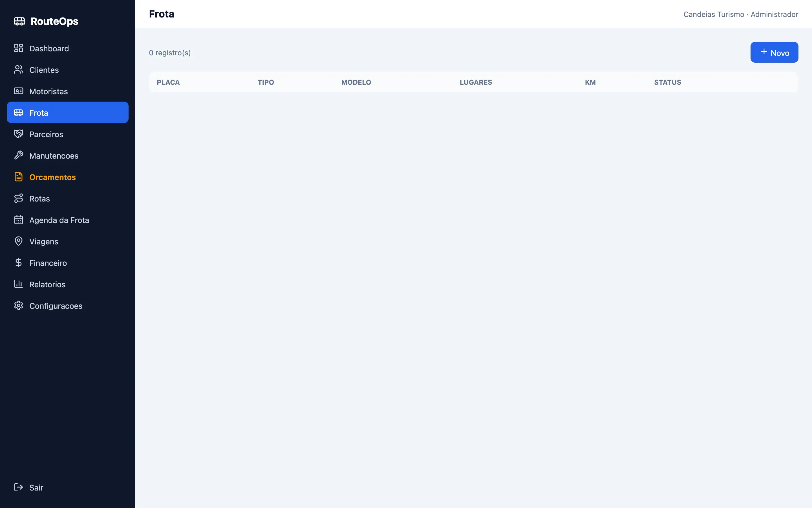Click the Parceiros handshake icon
The width and height of the screenshot is (812, 508).
[18, 134]
